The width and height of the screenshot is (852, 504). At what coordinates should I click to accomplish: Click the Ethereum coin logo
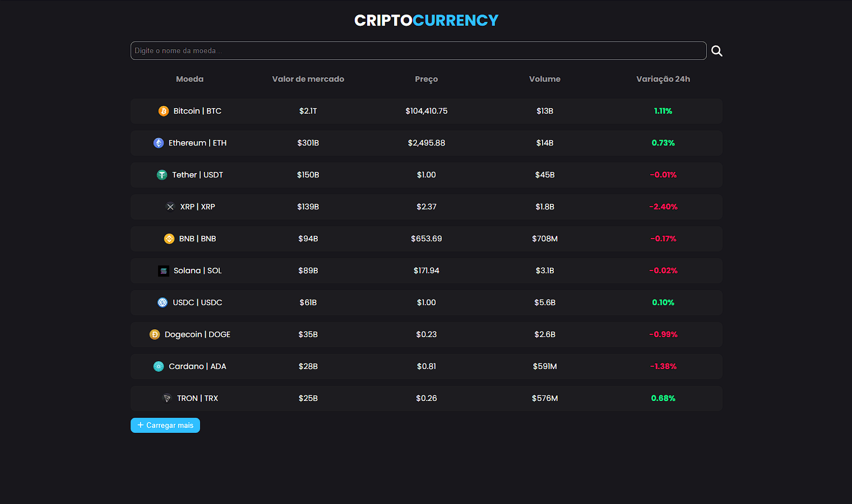(x=159, y=143)
